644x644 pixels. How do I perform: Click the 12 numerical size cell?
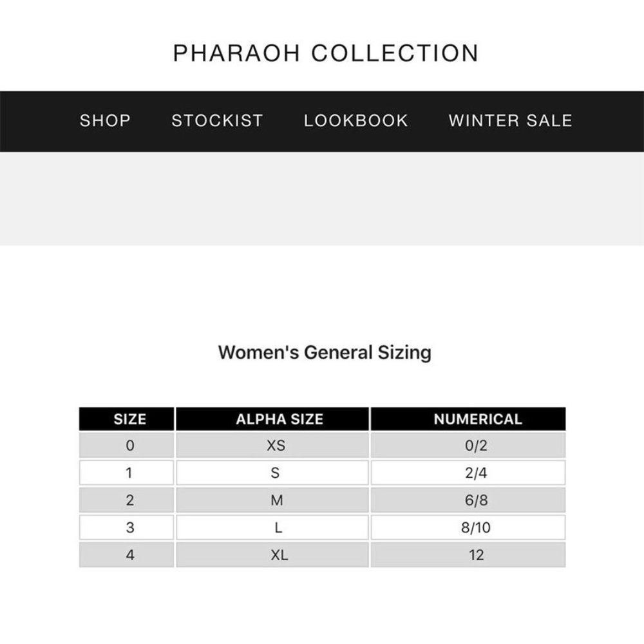point(468,555)
